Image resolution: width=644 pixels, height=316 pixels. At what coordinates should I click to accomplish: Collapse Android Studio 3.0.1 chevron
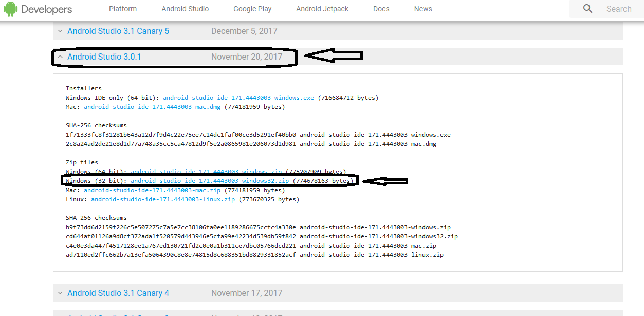[x=60, y=57]
